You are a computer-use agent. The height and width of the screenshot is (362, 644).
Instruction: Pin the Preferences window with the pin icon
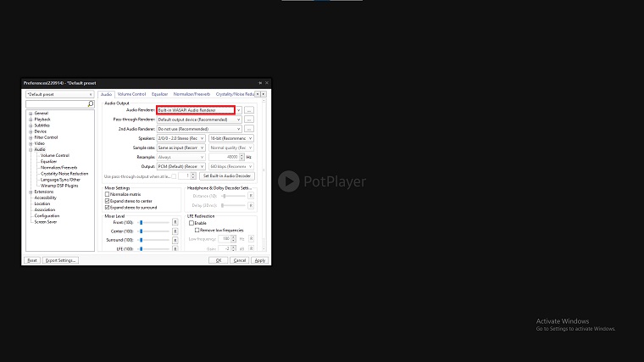coord(260,83)
